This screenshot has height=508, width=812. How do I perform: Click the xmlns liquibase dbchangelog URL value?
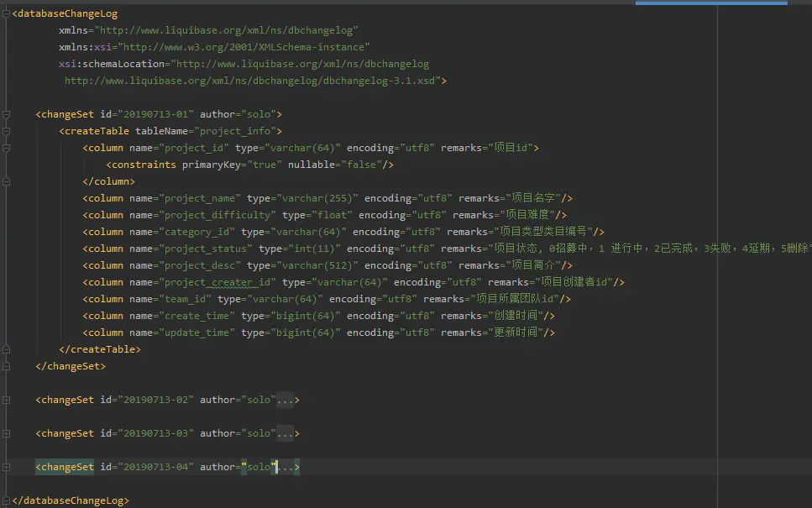click(x=226, y=30)
